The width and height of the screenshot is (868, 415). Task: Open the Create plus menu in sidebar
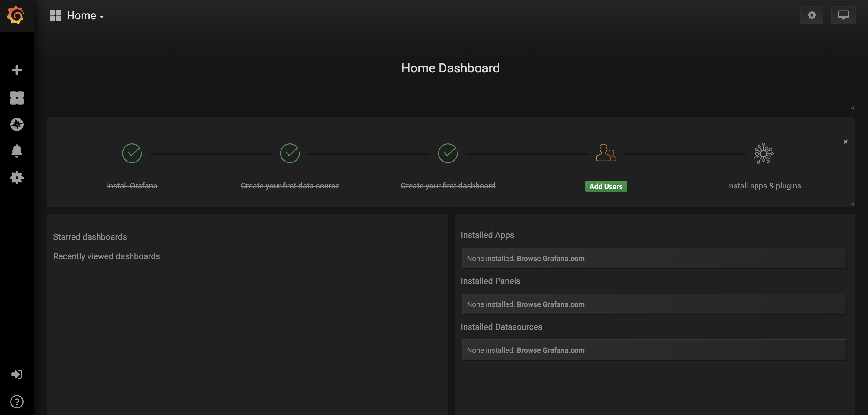click(x=17, y=70)
